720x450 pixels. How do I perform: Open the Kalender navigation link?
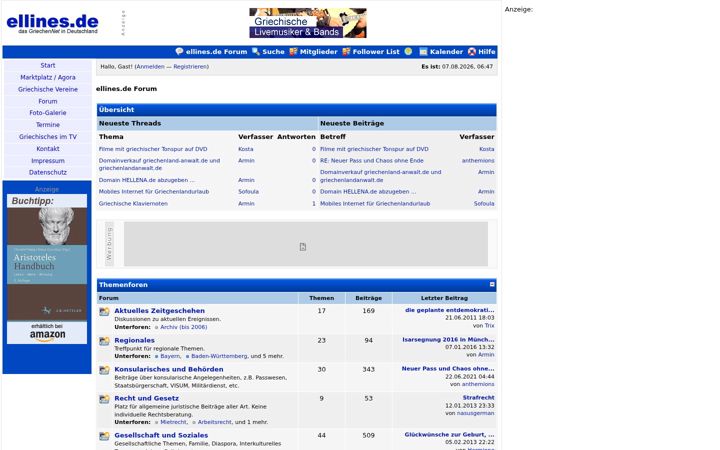pos(446,51)
